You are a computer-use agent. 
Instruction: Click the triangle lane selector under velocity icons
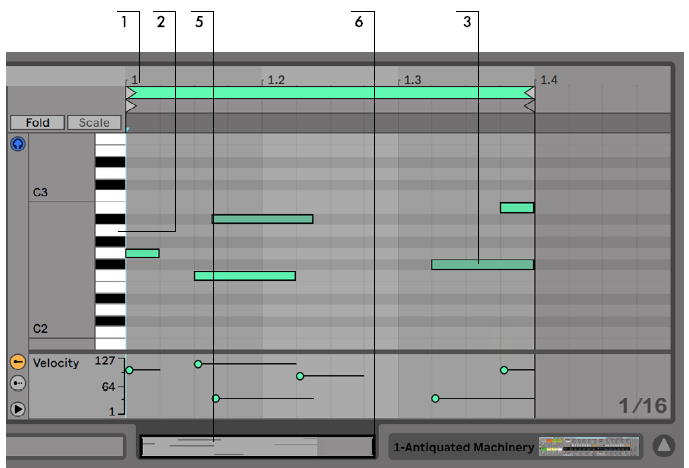point(17,408)
